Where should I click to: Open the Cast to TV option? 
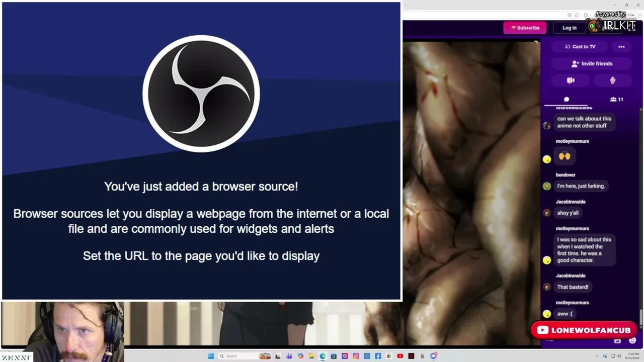[580, 47]
